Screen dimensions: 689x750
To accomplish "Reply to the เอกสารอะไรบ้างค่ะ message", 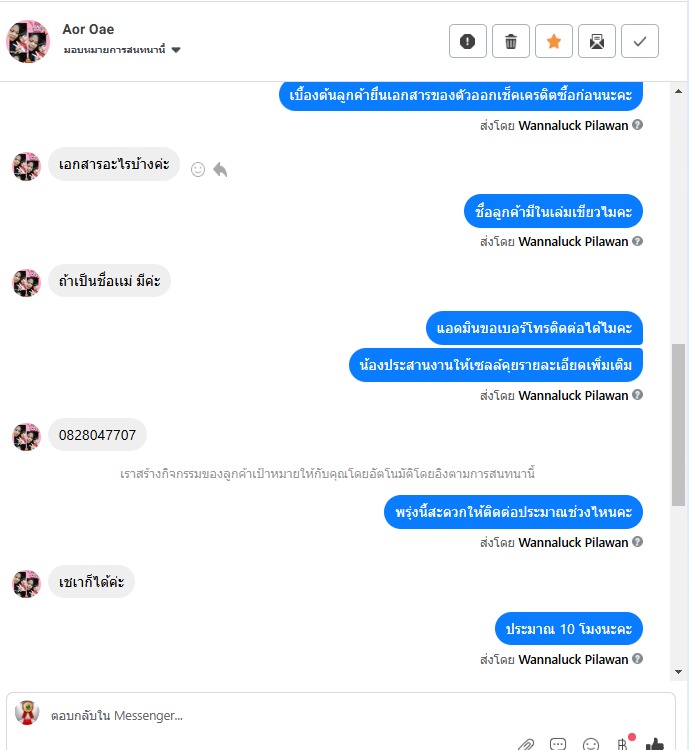I will 220,169.
